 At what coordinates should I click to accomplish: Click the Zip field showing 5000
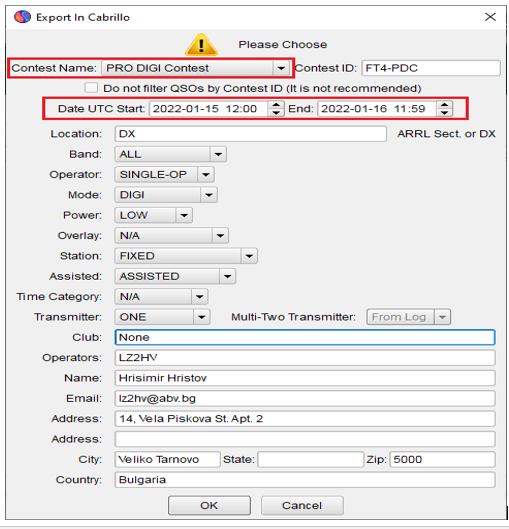point(443,460)
